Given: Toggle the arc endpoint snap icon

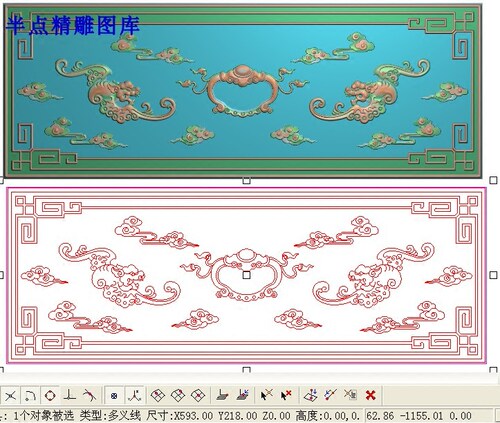Looking at the screenshot, I should click(x=30, y=396).
